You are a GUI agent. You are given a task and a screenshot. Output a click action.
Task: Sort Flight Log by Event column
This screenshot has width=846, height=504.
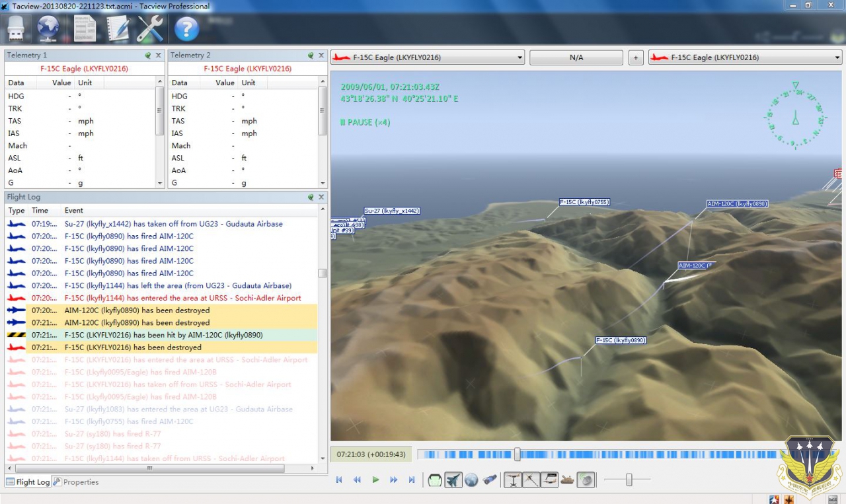coord(74,210)
